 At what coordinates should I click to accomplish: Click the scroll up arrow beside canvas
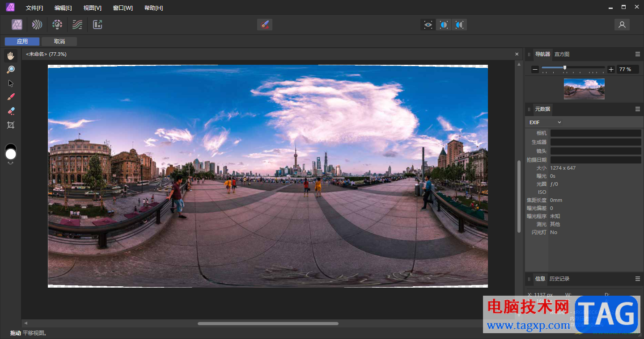(519, 64)
